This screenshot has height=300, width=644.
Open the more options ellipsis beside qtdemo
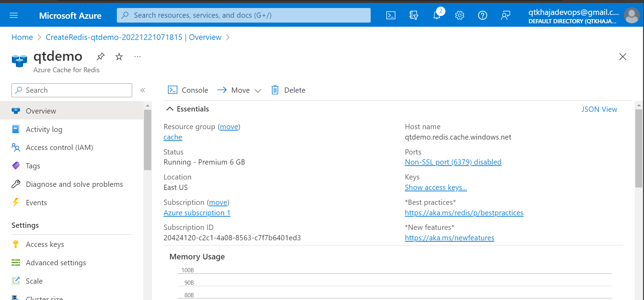click(x=138, y=57)
